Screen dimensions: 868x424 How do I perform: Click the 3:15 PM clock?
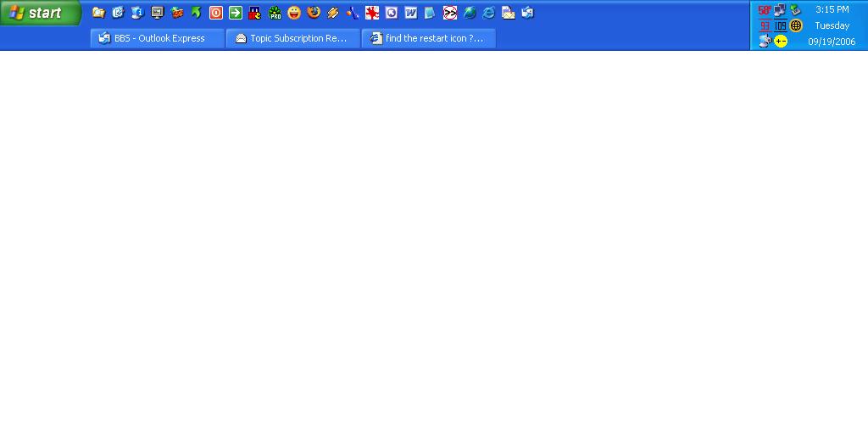pyautogui.click(x=832, y=10)
